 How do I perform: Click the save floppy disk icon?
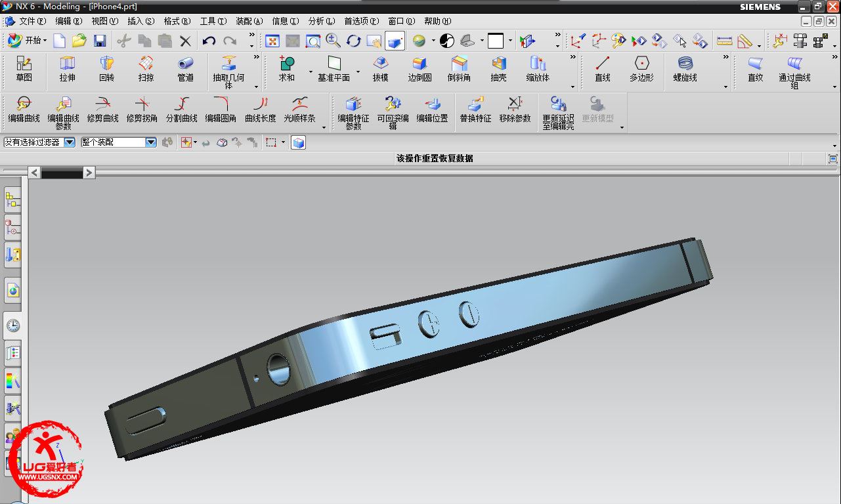pos(100,41)
